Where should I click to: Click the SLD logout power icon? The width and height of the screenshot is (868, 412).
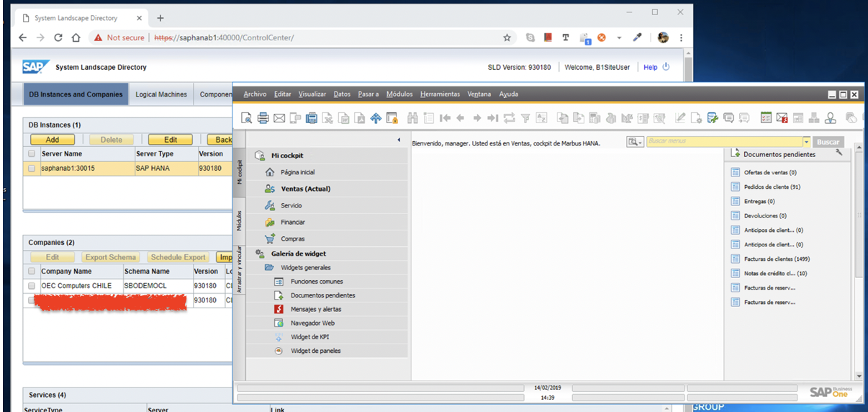[666, 67]
